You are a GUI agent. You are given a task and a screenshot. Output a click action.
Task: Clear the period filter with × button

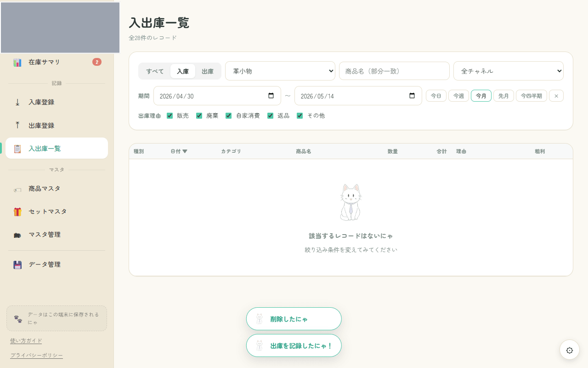(556, 96)
